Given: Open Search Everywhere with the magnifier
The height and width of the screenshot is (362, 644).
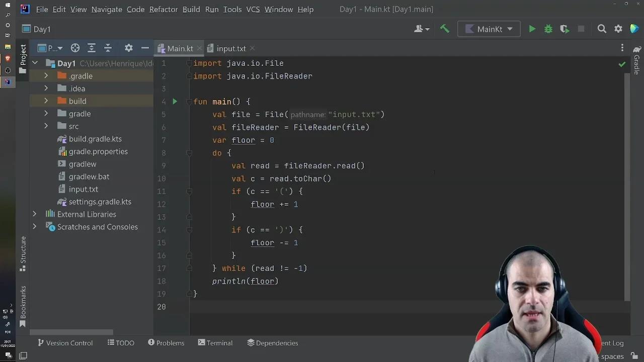Looking at the screenshot, I should [602, 29].
